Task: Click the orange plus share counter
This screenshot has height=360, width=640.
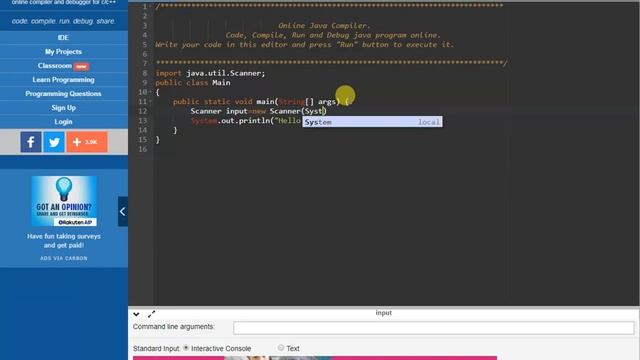Action: [87, 142]
